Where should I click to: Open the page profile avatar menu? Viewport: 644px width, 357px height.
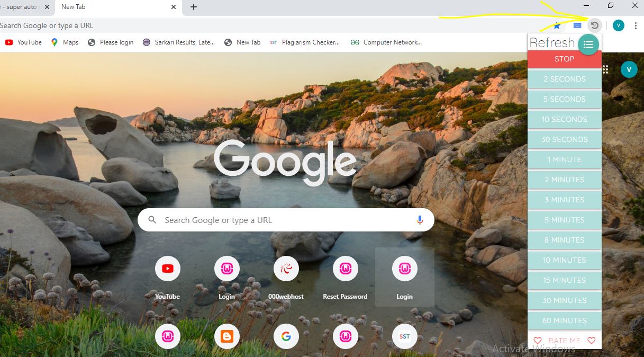point(629,69)
